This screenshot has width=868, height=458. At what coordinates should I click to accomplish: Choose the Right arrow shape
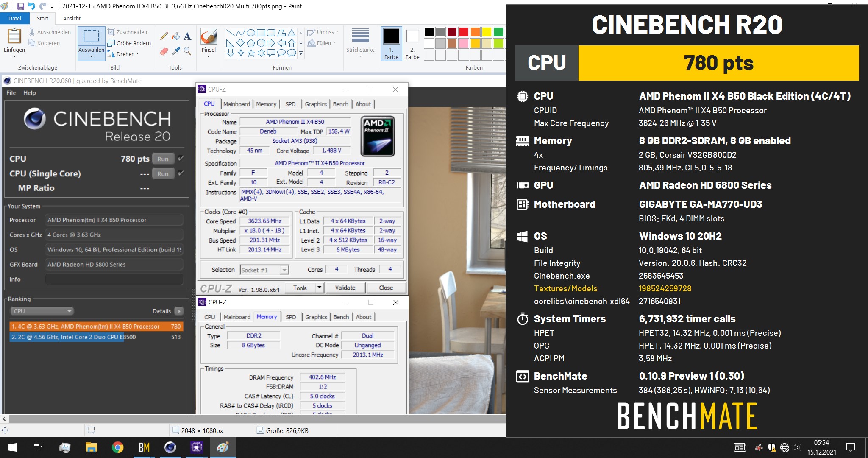coord(271,43)
